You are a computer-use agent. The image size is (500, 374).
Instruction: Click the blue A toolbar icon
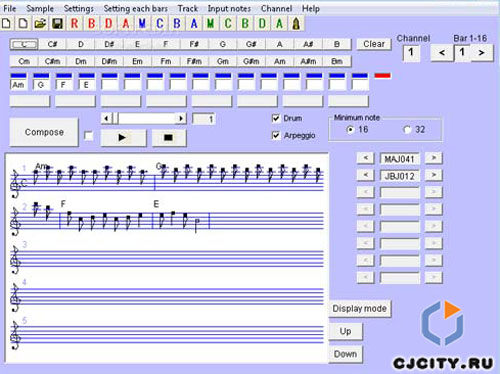[194, 24]
